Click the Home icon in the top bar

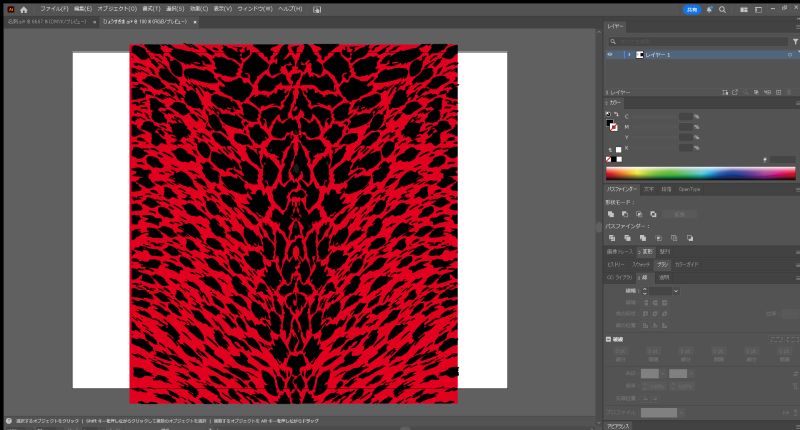[x=24, y=8]
